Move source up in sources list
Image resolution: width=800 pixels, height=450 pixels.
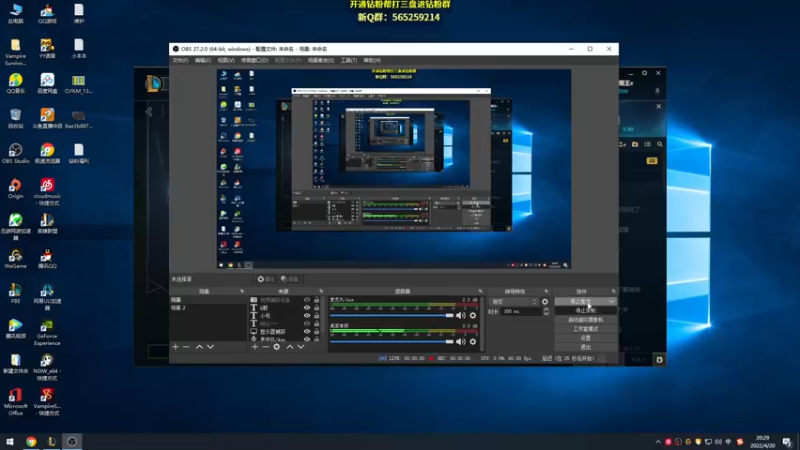tap(290, 347)
